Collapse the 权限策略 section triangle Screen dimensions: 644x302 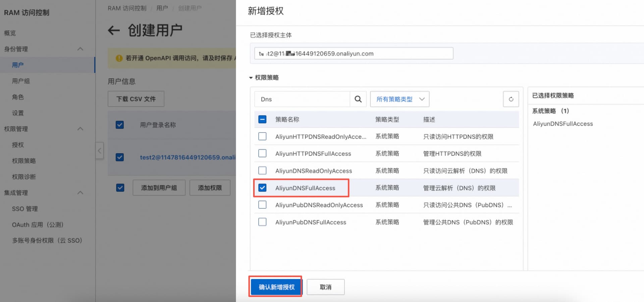(251, 78)
